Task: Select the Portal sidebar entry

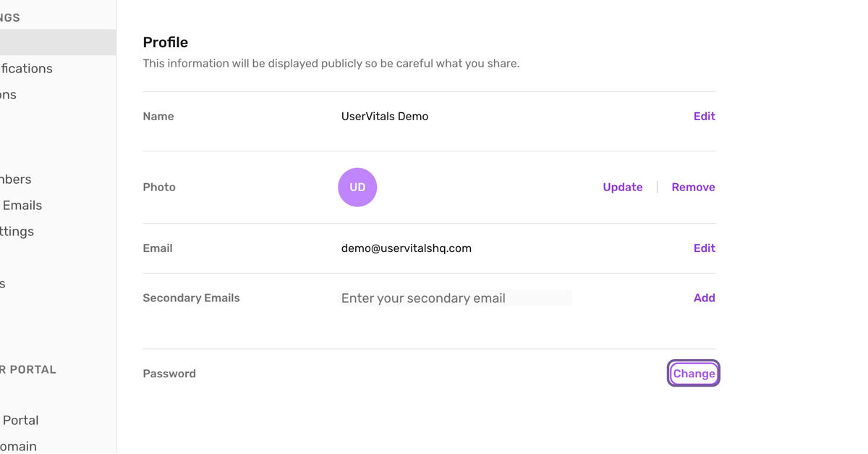Action: coord(20,420)
